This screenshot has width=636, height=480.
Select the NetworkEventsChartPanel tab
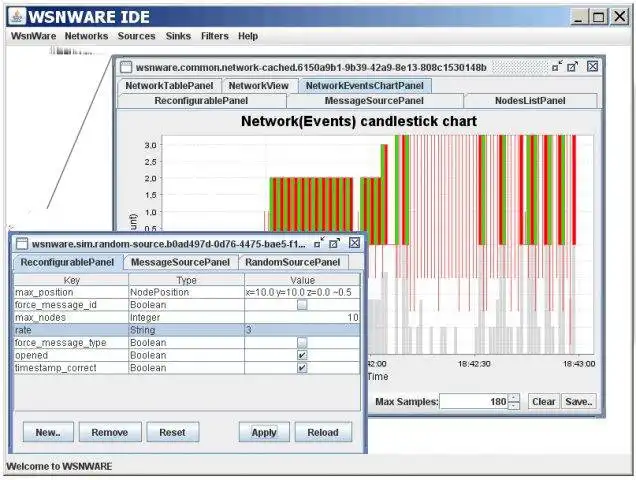[365, 86]
